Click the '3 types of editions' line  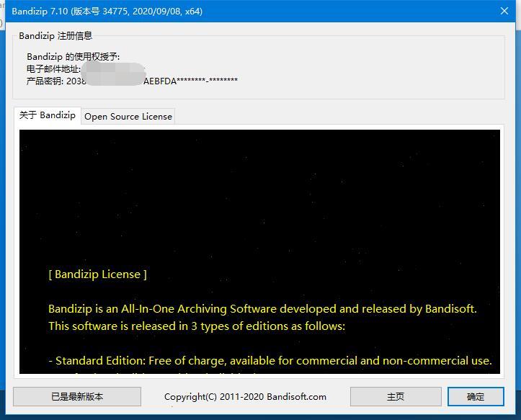[x=197, y=326]
